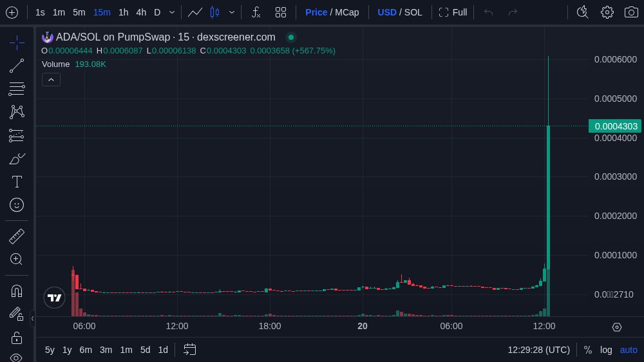Expand the timeframe dropdown arrow
Screen dimensions: 644x362
(171, 12)
